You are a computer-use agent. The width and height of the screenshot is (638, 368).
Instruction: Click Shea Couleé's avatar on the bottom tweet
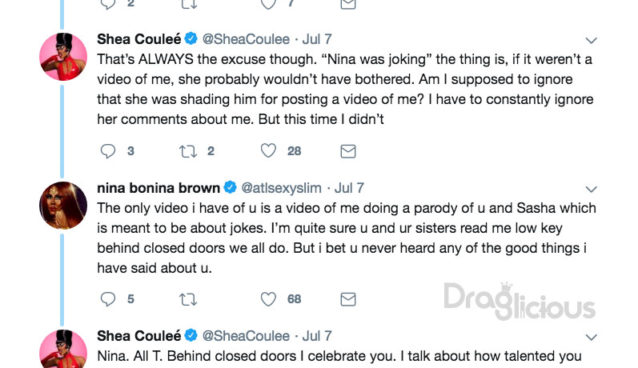(x=63, y=349)
